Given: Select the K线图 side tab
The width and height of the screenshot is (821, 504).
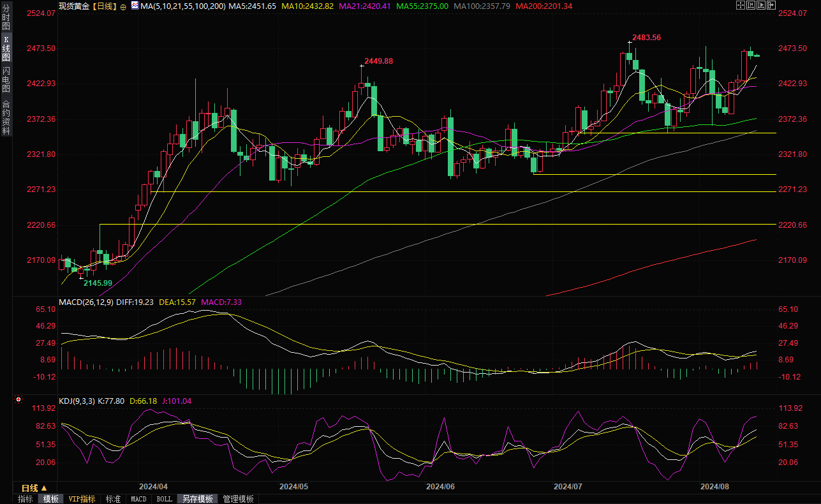Looking at the screenshot, I should point(6,48).
